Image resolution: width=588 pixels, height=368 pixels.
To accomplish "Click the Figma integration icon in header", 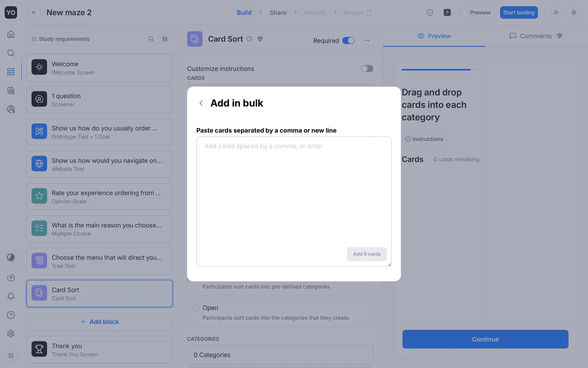I will click(447, 13).
